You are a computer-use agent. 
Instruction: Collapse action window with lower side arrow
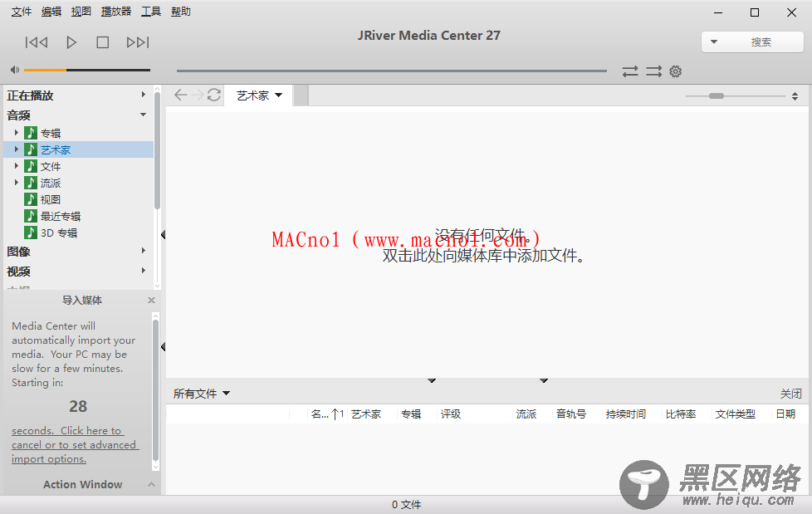(x=163, y=346)
